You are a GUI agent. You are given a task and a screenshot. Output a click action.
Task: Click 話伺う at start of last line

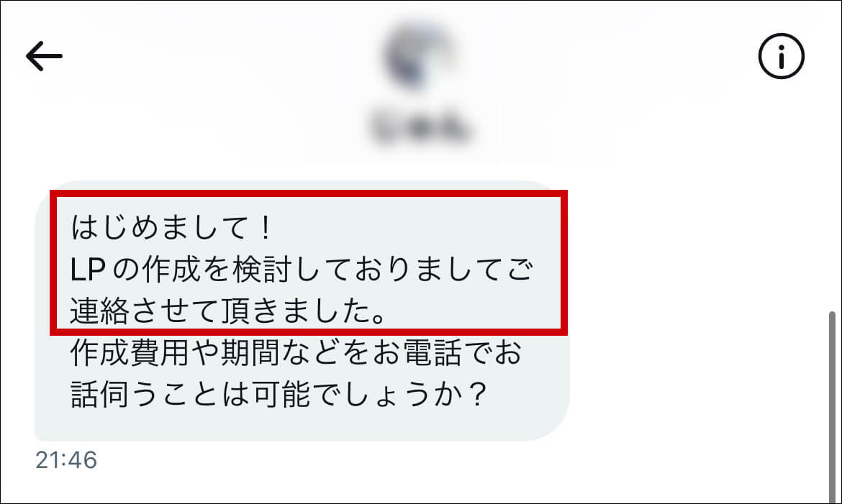tap(114, 395)
